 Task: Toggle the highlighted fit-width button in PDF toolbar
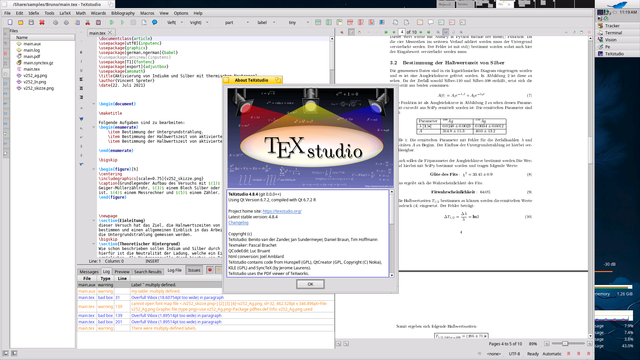point(446,32)
